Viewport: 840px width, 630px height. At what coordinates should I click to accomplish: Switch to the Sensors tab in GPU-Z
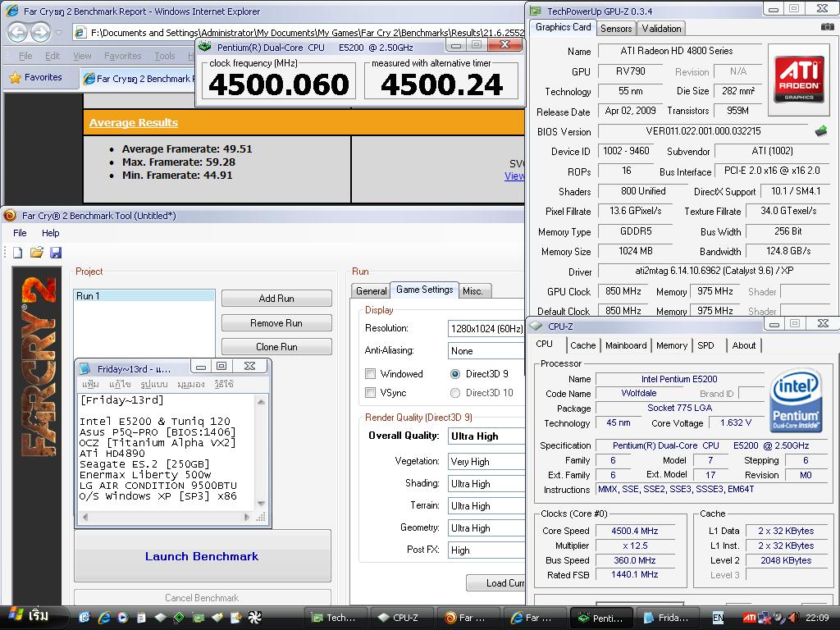(x=616, y=29)
